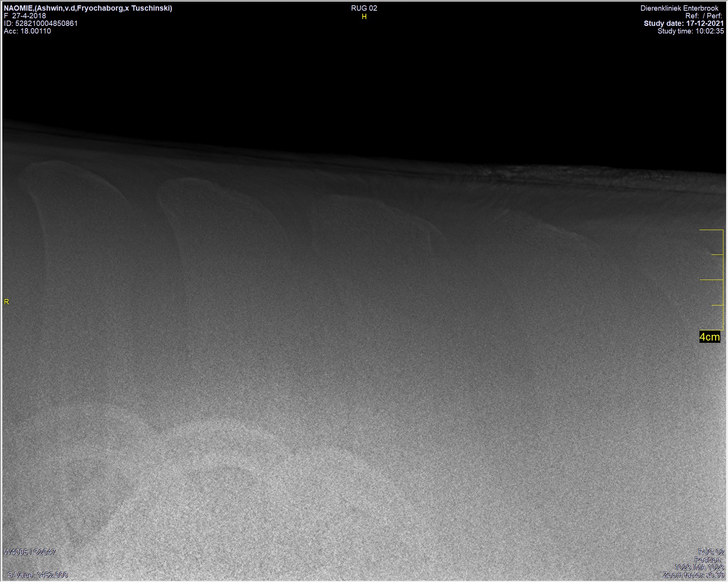728x582 pixels.
Task: Click the top center RUG 02 label
Action: pyautogui.click(x=364, y=8)
